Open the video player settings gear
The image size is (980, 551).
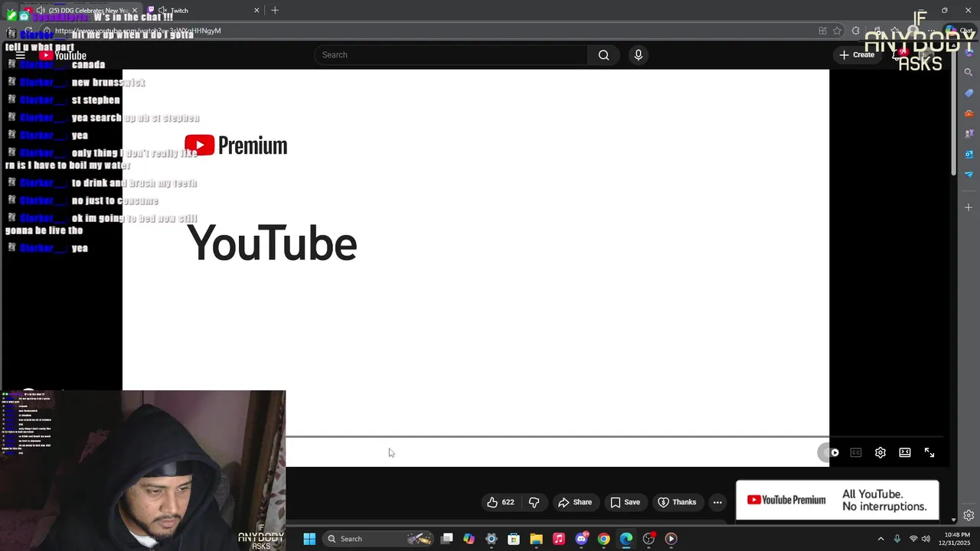point(880,453)
